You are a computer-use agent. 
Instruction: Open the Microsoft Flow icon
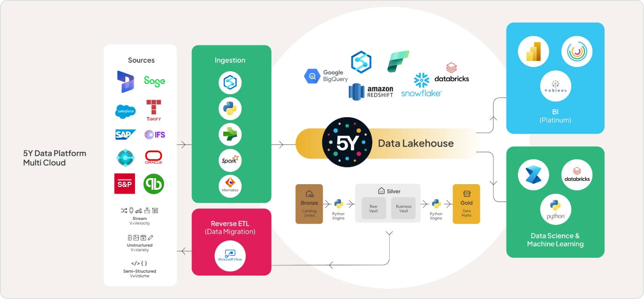coord(230,256)
